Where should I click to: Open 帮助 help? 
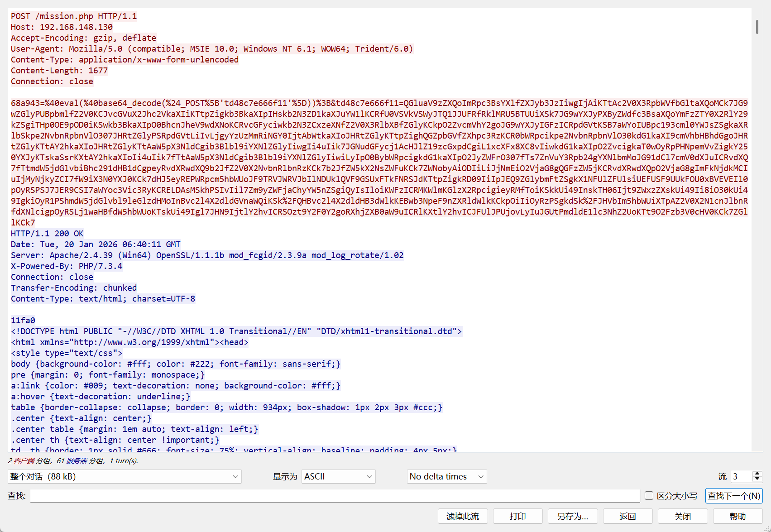coord(737,516)
